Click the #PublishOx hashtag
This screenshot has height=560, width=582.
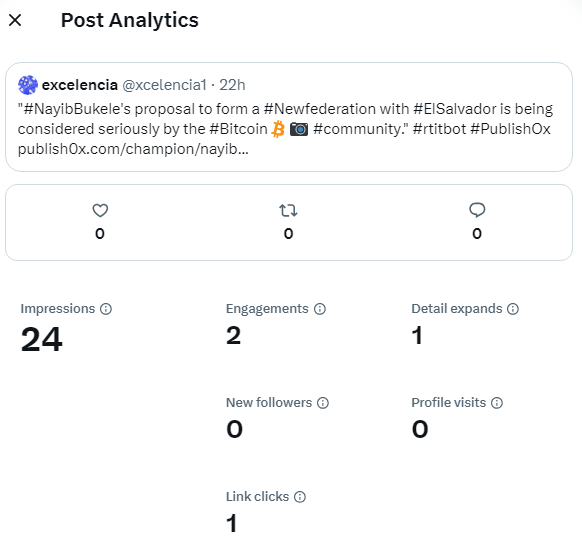click(510, 129)
